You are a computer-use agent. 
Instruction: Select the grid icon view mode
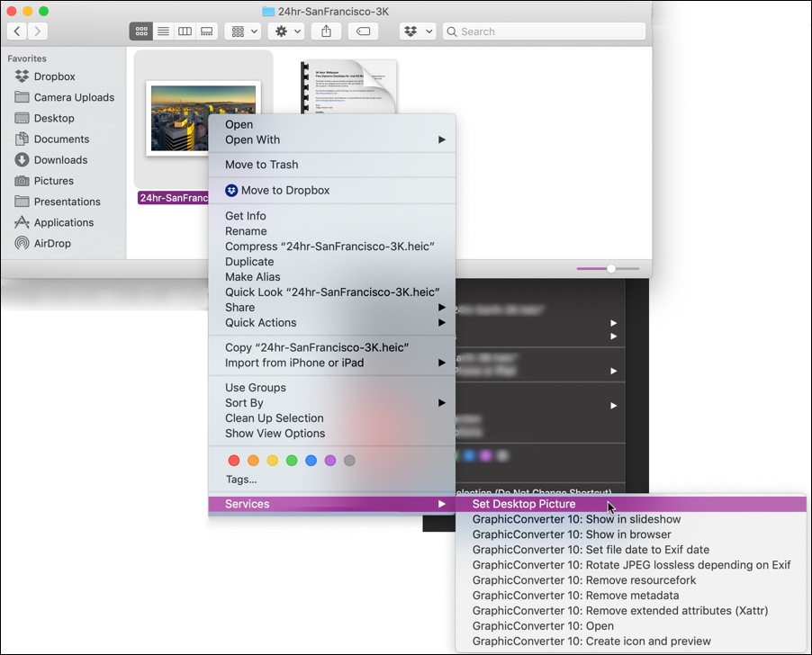140,31
